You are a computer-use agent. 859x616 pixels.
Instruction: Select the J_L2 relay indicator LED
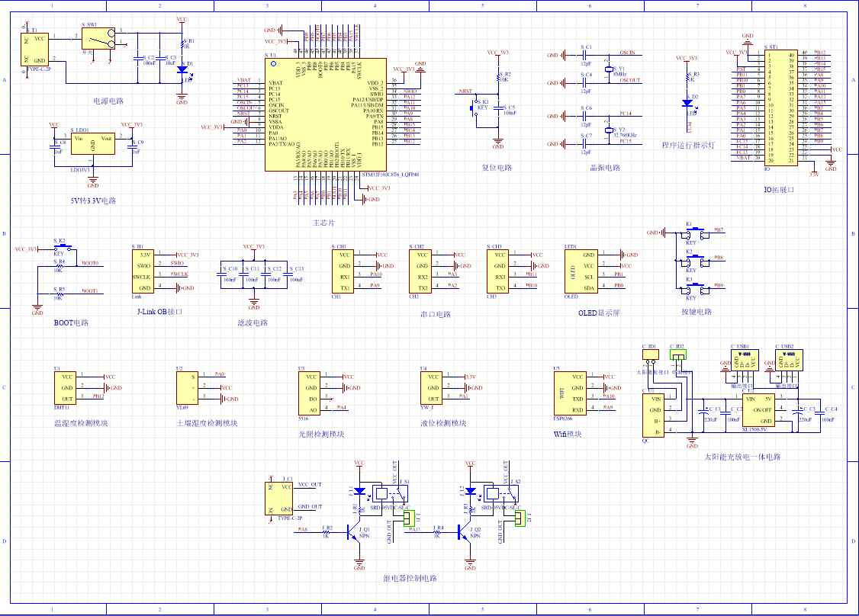coord(470,491)
